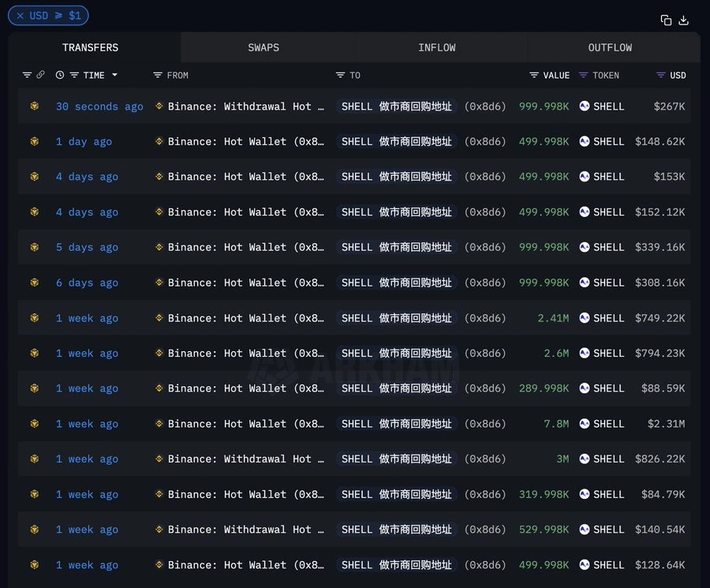Click the SHELL token icon in the $140.54K row
The width and height of the screenshot is (710, 588).
point(585,529)
